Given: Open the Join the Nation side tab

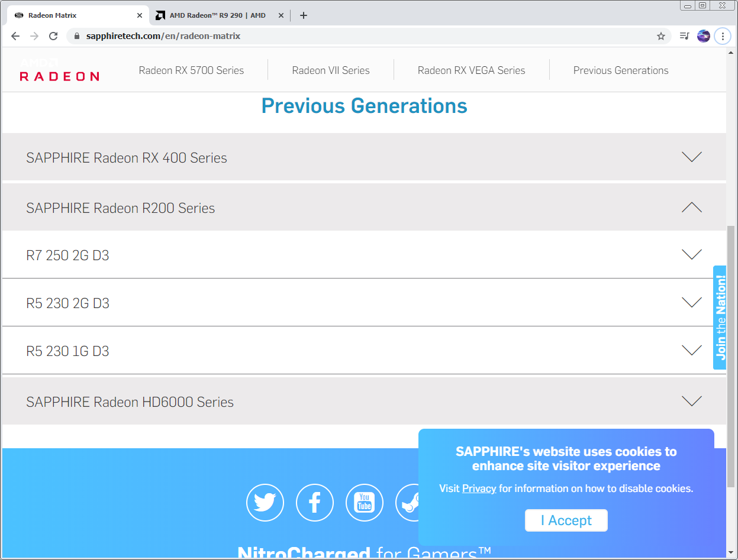Looking at the screenshot, I should pos(720,318).
